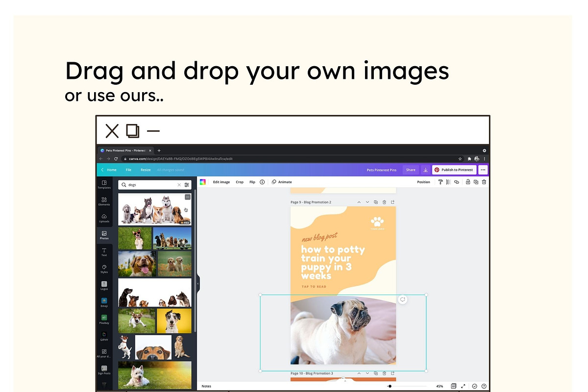Move Page 10 up with chevron
Viewport: 588px width, 392px height.
point(359,373)
